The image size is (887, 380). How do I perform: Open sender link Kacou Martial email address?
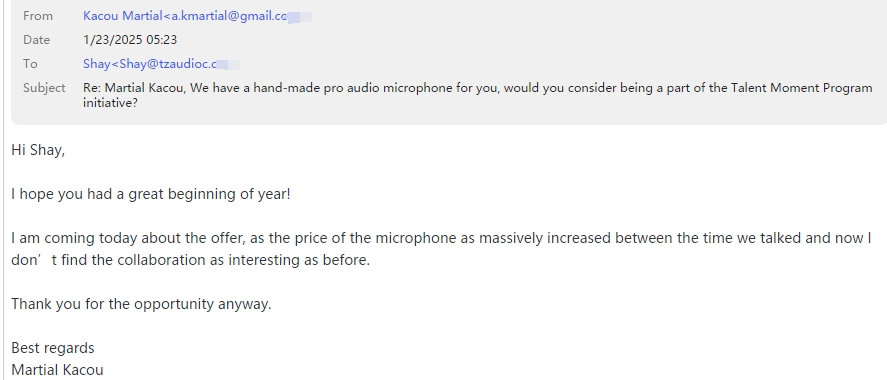point(185,16)
